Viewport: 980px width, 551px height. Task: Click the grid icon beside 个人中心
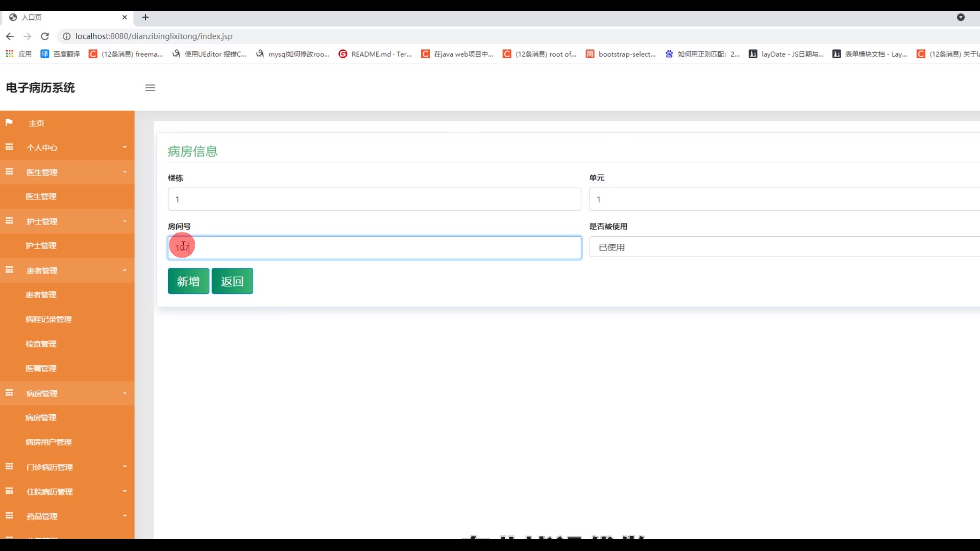click(9, 147)
